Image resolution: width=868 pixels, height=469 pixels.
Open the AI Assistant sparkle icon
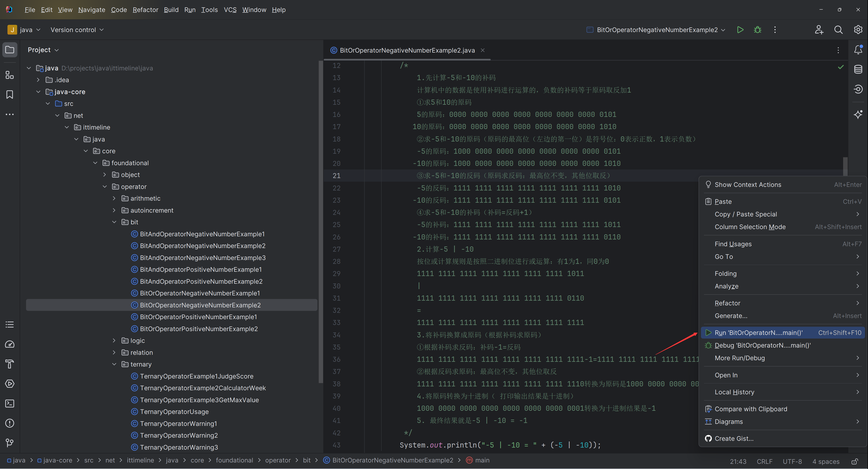[x=858, y=114]
